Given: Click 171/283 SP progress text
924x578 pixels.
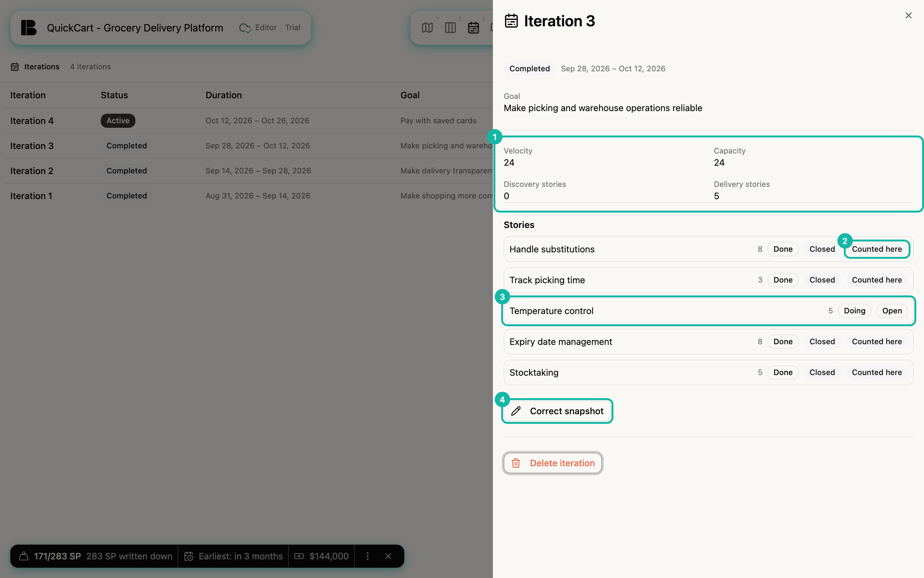Looking at the screenshot, I should (x=57, y=556).
